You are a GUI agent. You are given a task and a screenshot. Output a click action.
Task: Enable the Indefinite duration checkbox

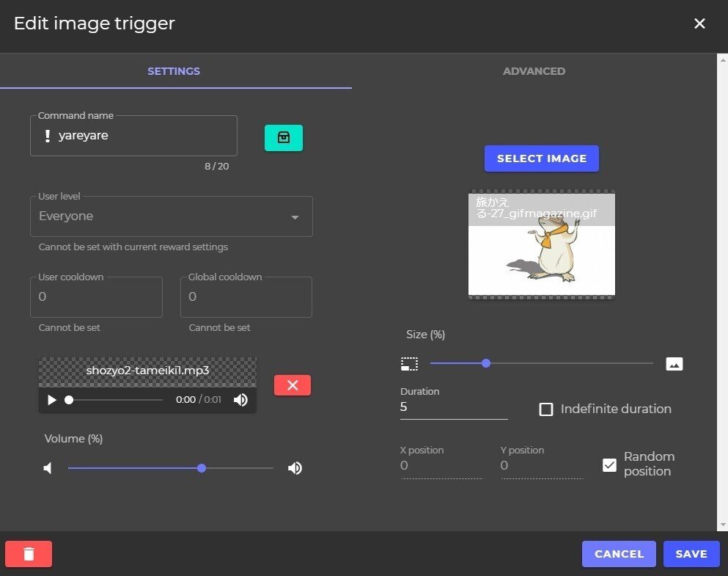[x=546, y=409]
